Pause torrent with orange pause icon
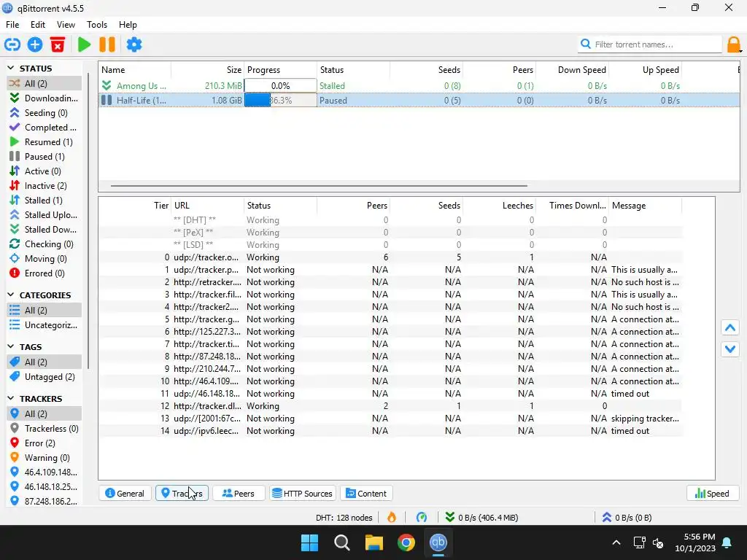The width and height of the screenshot is (747, 560). pos(107,44)
